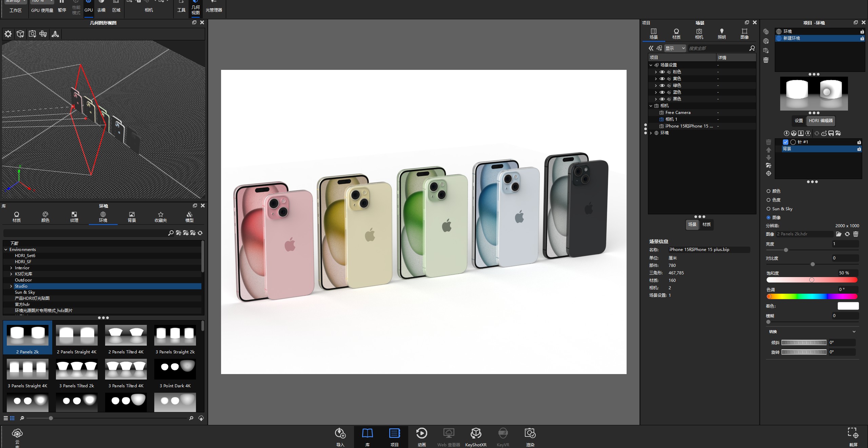Toggle the 库 (Library) panel from bottom bar
The image size is (868, 448).
(x=367, y=437)
